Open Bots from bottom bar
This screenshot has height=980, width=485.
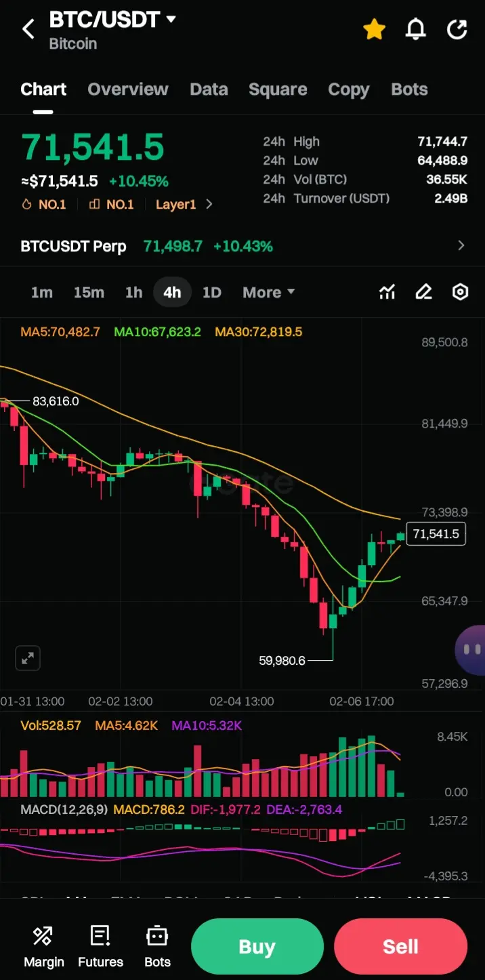157,947
